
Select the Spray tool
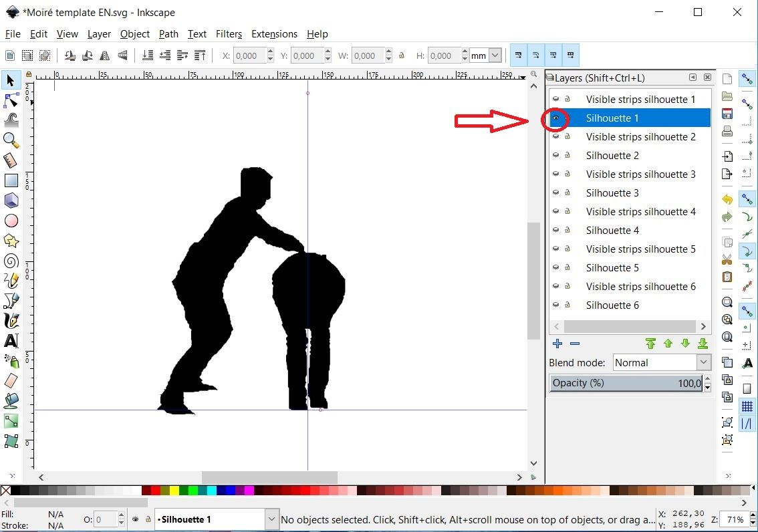click(x=10, y=361)
